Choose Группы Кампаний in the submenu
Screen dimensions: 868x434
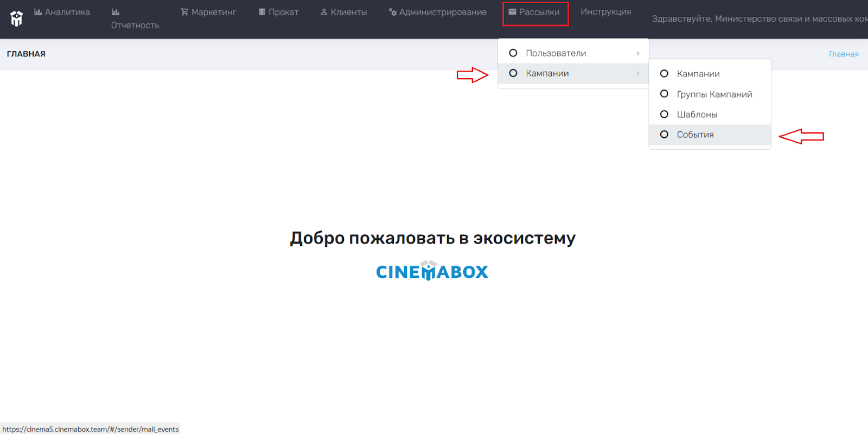pos(710,94)
